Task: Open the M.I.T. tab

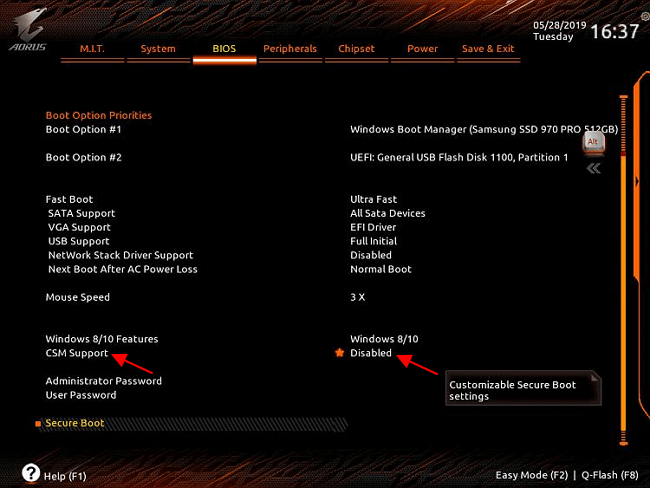Action: point(92,49)
